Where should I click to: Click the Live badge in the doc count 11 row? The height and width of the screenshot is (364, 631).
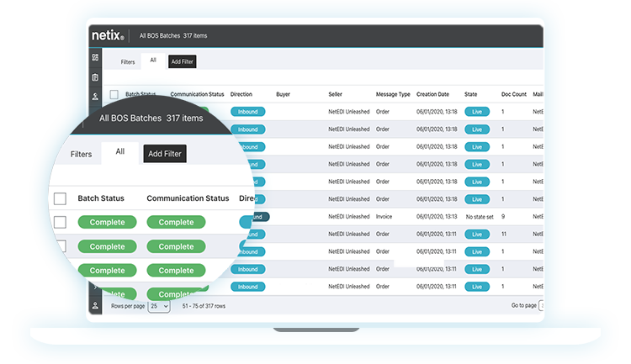477,234
